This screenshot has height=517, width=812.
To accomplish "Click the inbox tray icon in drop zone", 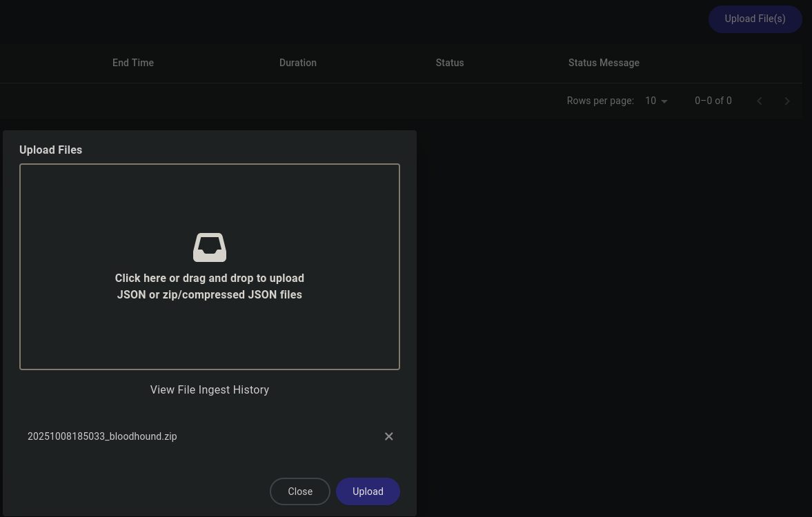I will click(x=209, y=247).
